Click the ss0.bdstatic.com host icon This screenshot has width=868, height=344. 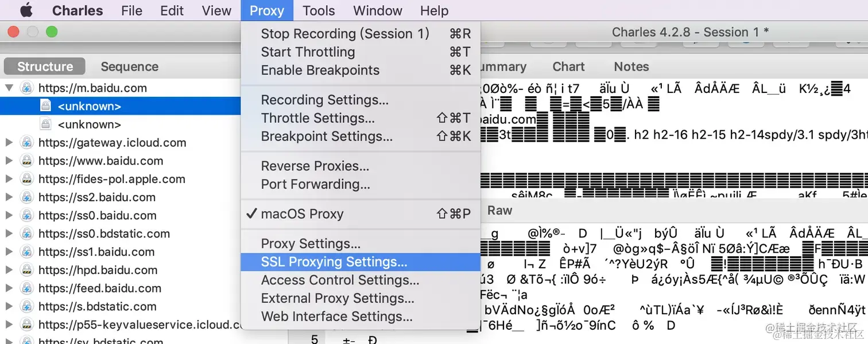[x=26, y=234]
